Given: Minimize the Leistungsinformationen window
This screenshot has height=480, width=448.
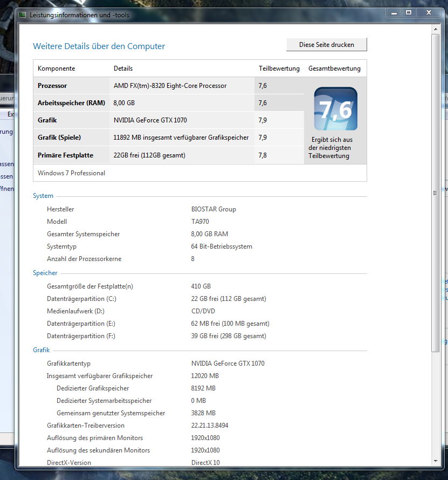Looking at the screenshot, I should click(394, 13).
